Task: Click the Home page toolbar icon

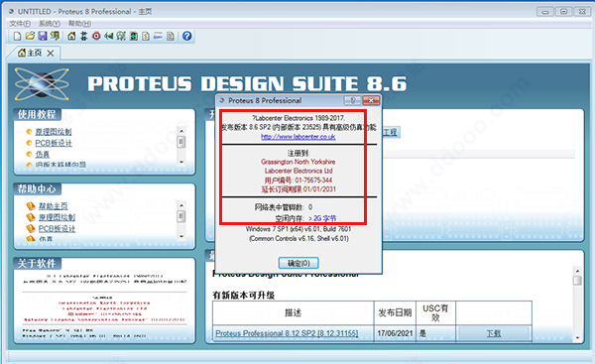Action: [x=71, y=36]
